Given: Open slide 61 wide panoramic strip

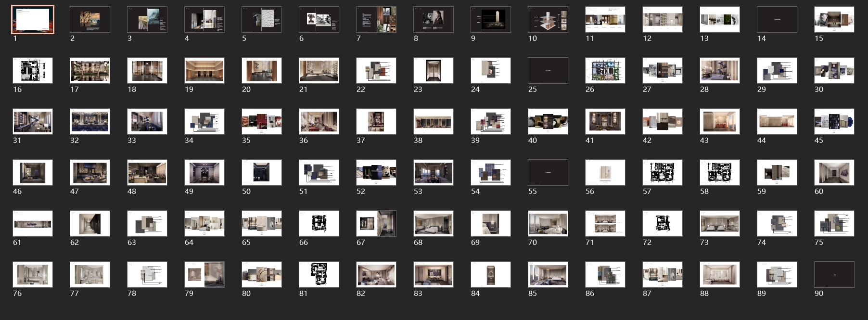Looking at the screenshot, I should tap(33, 224).
